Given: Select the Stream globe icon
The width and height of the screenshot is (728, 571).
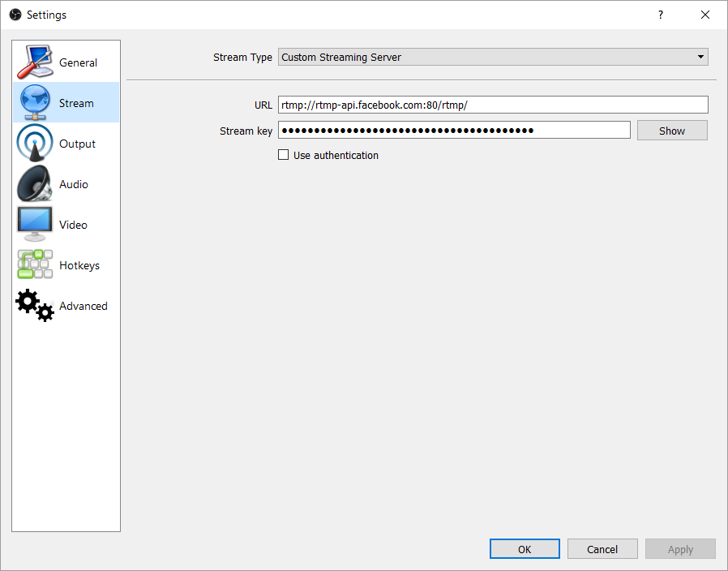Looking at the screenshot, I should pyautogui.click(x=35, y=103).
